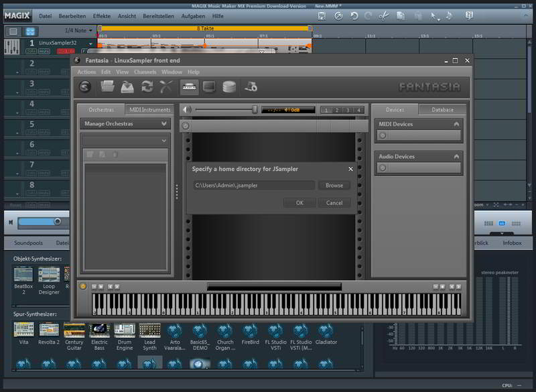Select the Revolta 2 synthesizer
Screen dimensions: 536x392
click(x=49, y=330)
